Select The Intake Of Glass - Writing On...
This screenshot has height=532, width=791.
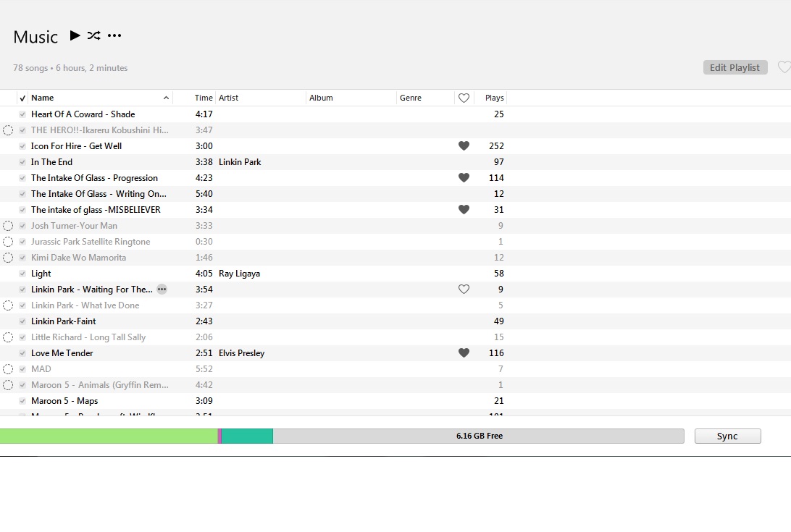tap(99, 194)
